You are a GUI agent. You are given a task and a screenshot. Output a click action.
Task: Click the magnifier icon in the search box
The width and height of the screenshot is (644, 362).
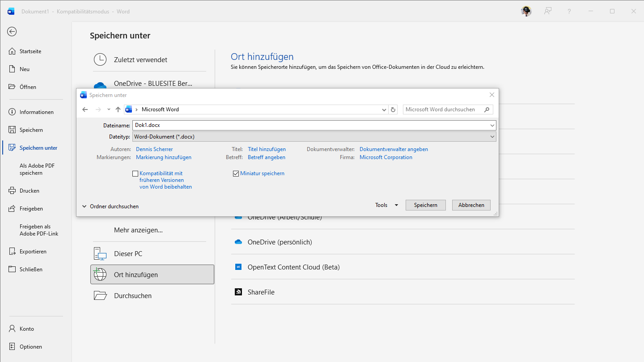click(487, 109)
